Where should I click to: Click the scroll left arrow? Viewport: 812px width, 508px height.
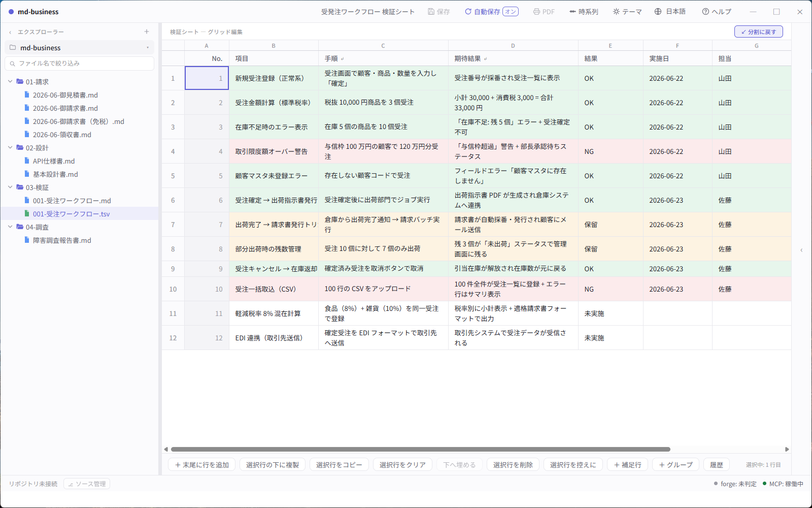pos(166,449)
